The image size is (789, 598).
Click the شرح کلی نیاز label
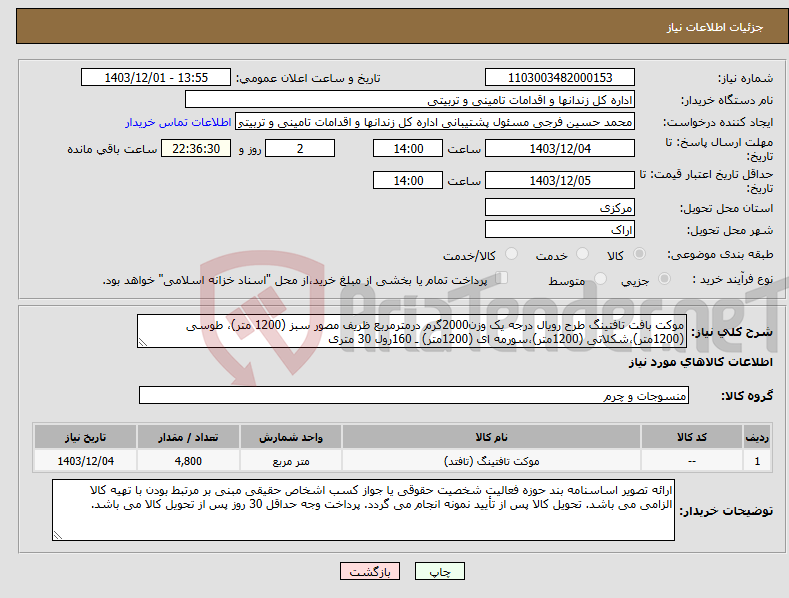732,332
